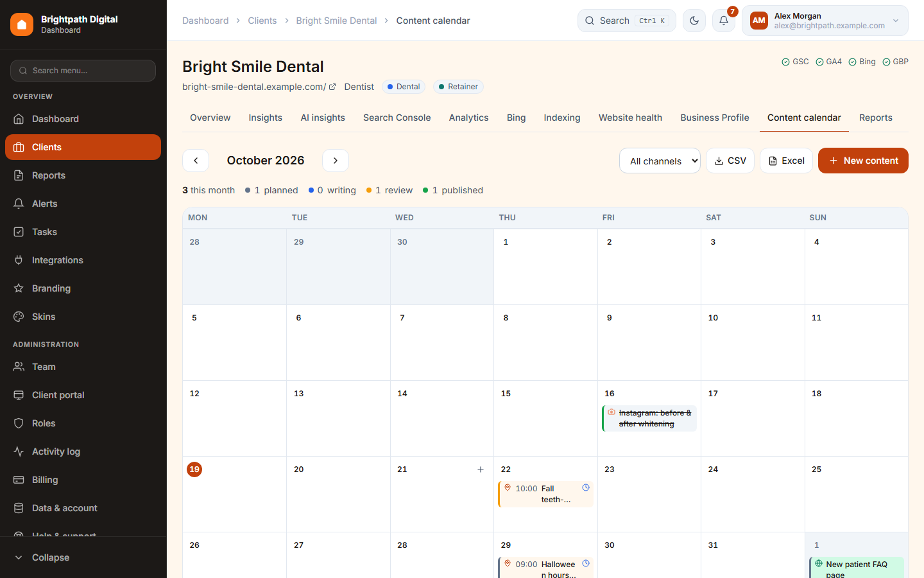Open the Business Profile tab

[715, 118]
